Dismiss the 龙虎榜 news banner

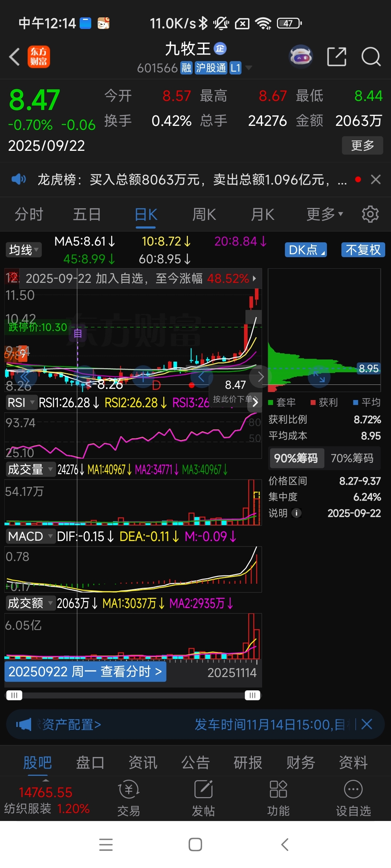376,179
